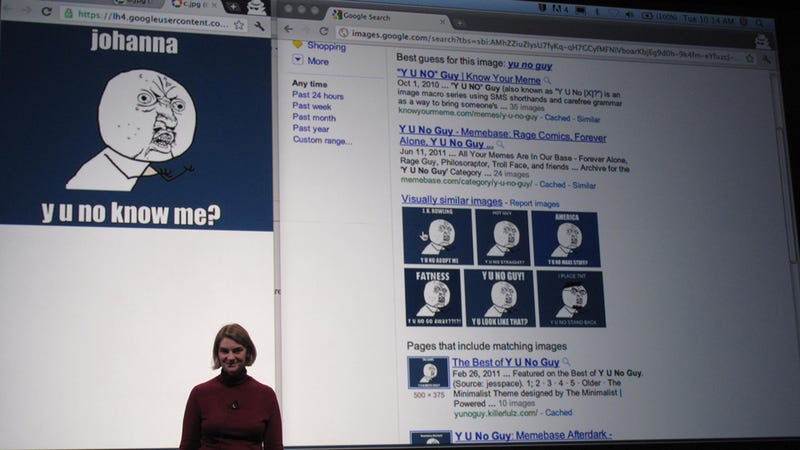The height and width of the screenshot is (450, 800).
Task: Open 'The Best of Y U No Guy' result
Action: tap(505, 362)
